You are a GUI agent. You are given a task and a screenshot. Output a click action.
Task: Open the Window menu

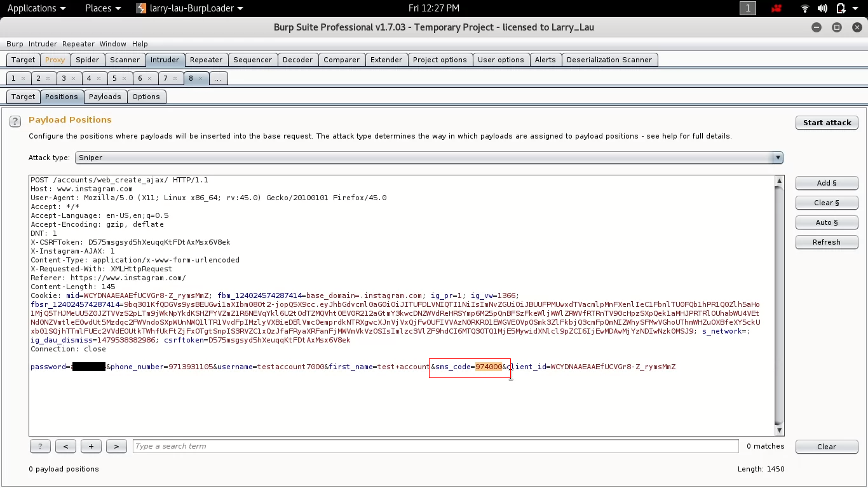pyautogui.click(x=113, y=44)
